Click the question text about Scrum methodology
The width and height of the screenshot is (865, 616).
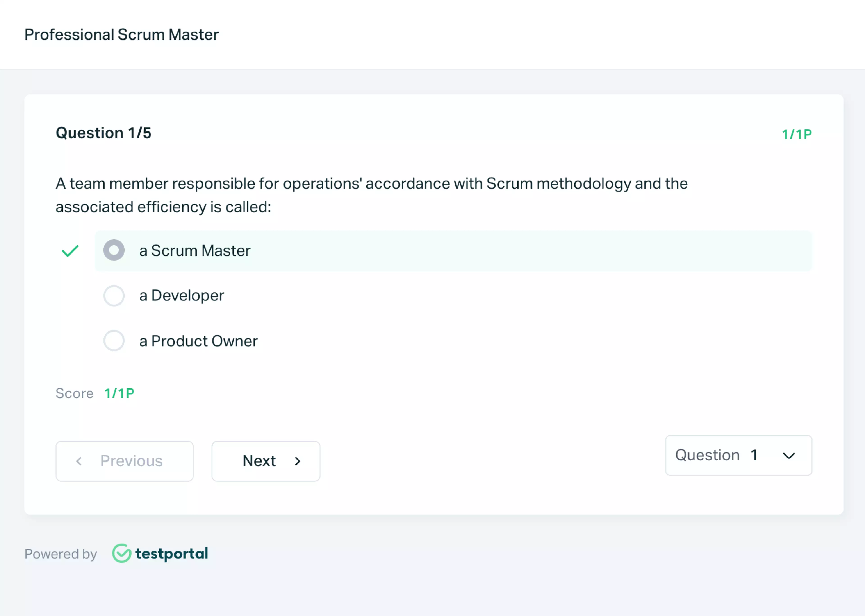(371, 195)
